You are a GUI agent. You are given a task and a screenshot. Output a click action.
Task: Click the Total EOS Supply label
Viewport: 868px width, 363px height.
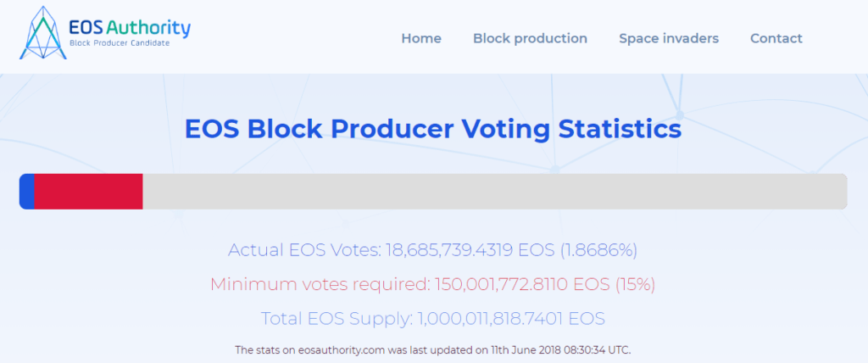point(337,319)
